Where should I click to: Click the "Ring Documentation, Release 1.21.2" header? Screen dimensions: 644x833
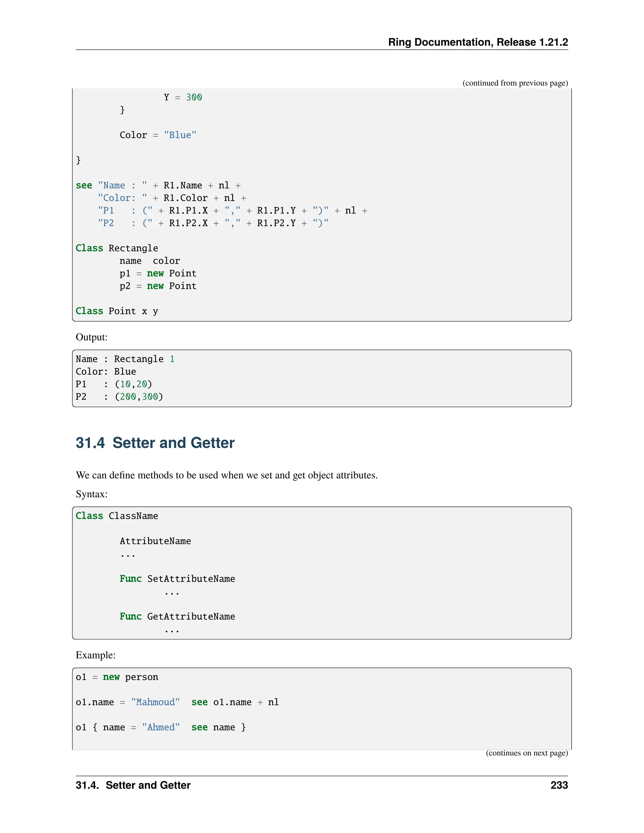coord(478,42)
